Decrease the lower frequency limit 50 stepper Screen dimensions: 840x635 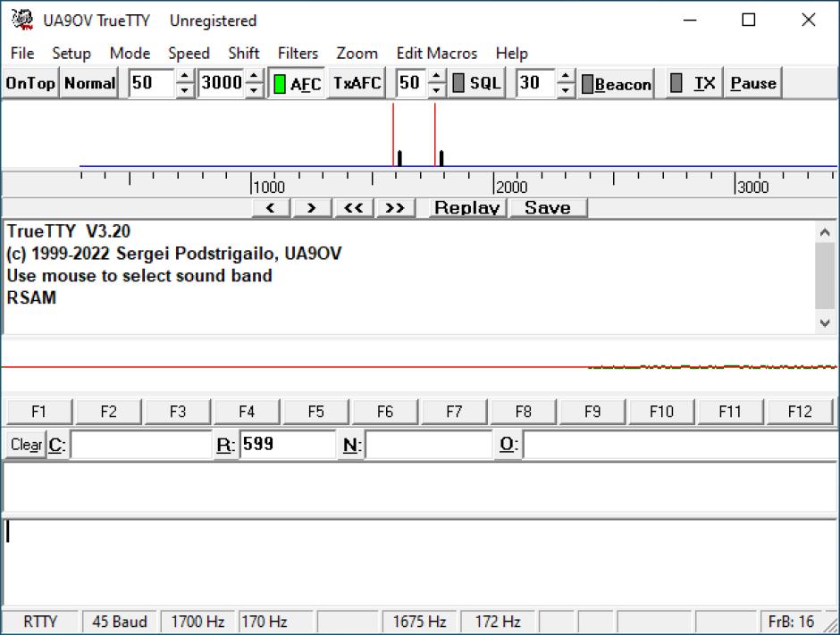click(185, 90)
